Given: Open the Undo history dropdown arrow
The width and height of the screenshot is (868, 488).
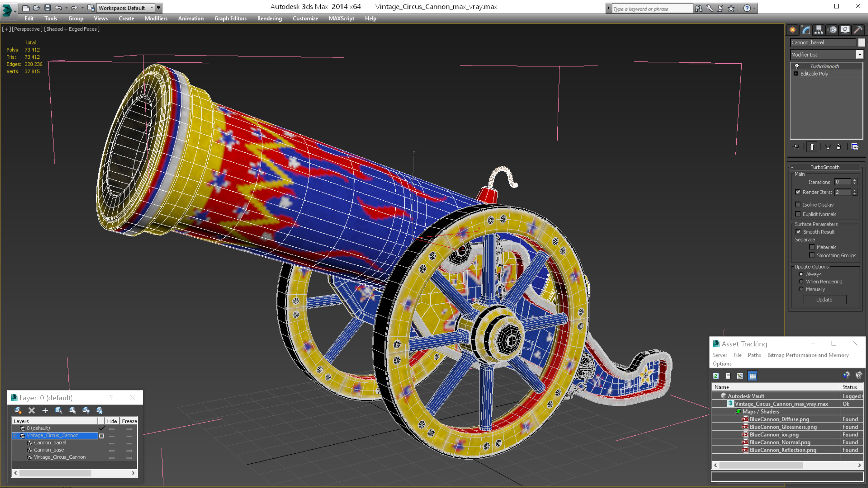Looking at the screenshot, I should click(66, 8).
